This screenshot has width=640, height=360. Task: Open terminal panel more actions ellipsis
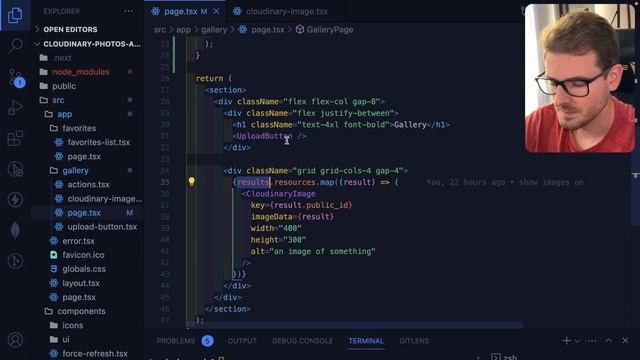point(592,340)
